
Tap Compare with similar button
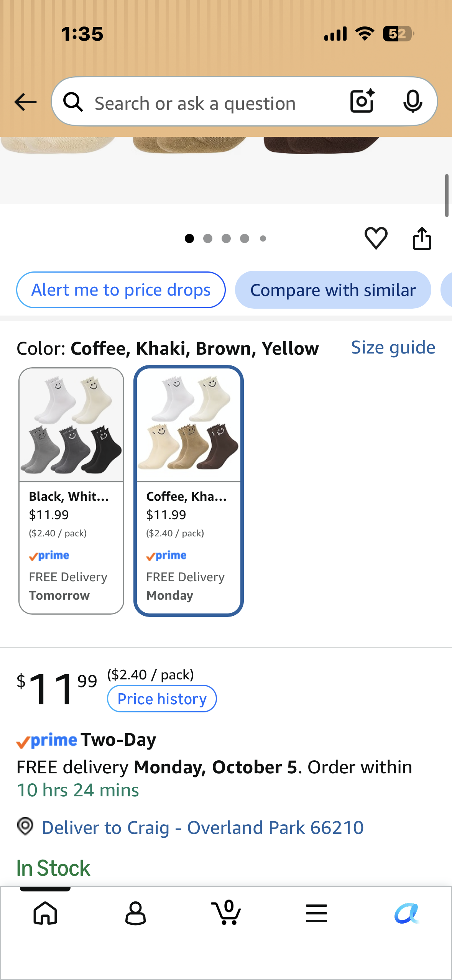coord(333,290)
